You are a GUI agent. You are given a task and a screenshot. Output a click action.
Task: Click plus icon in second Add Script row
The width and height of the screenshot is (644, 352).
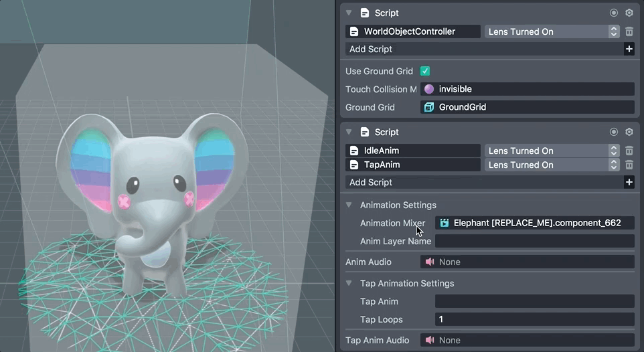point(629,182)
